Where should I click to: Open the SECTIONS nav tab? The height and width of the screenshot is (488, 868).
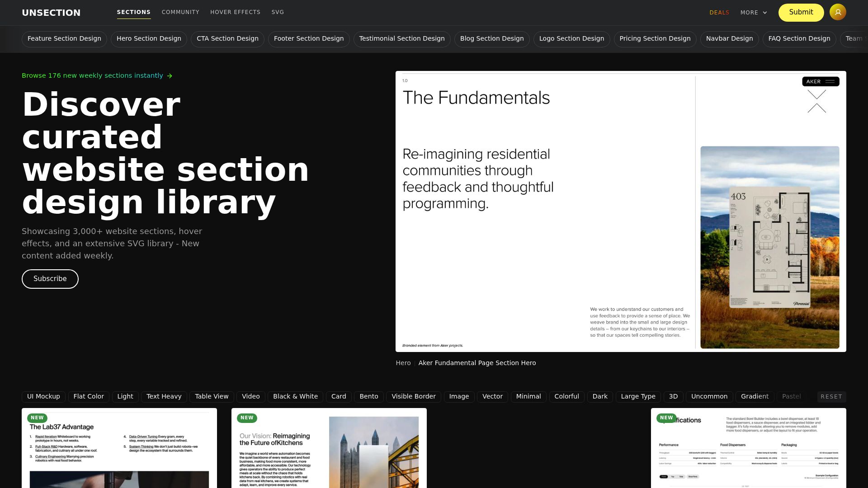[x=134, y=12]
